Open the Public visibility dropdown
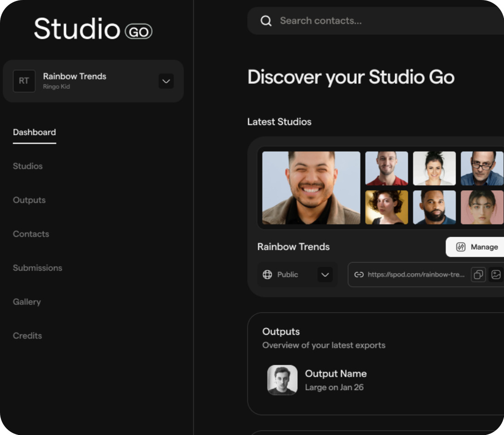The height and width of the screenshot is (435, 504). coord(325,275)
